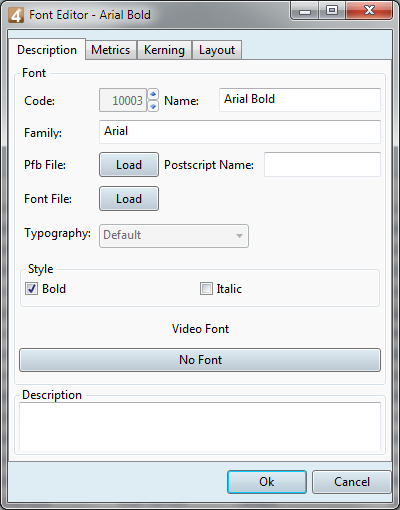Click the Family field containing Arial
The image size is (400, 510).
(x=240, y=132)
